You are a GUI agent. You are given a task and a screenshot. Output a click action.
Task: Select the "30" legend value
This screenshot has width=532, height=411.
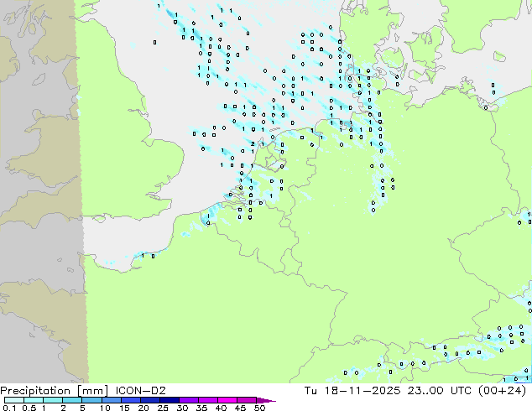(182, 408)
